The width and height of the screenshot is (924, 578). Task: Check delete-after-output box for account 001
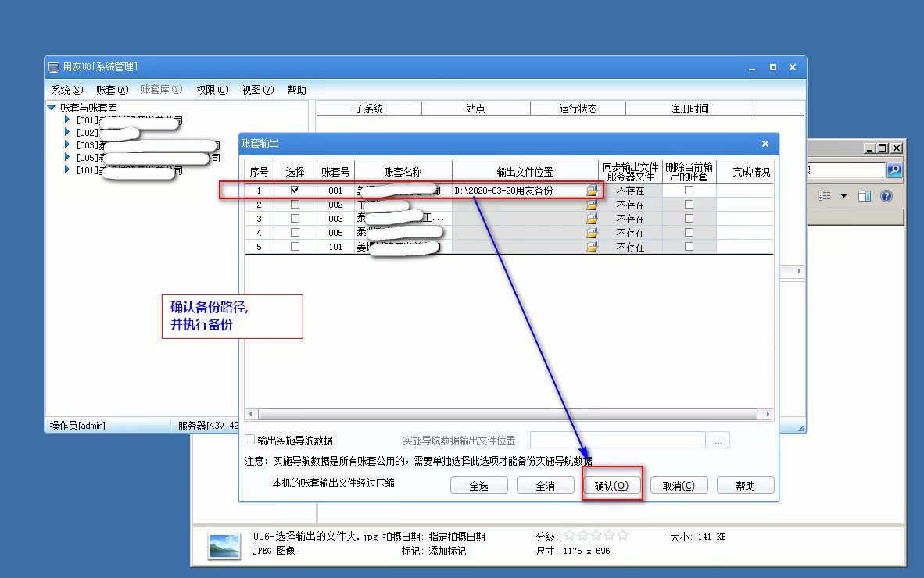pos(689,191)
